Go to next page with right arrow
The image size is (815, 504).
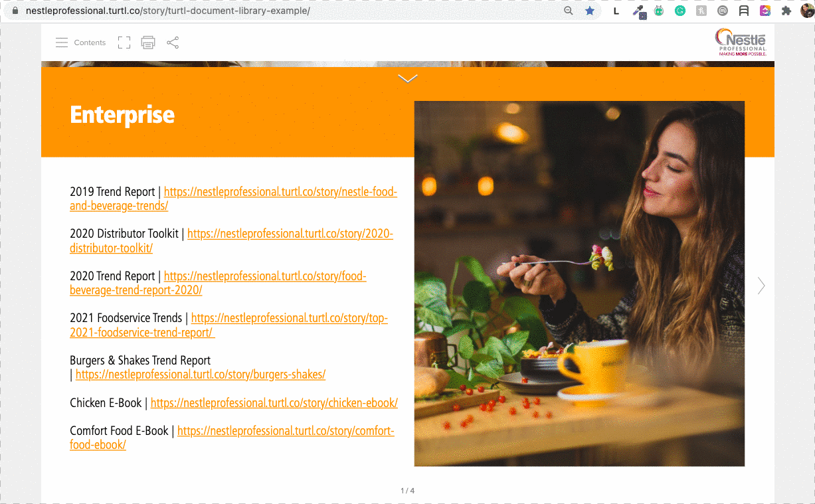(761, 286)
